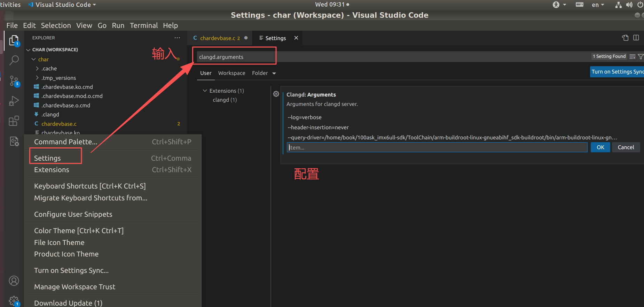Select clangd (1) in settings tree
Image resolution: width=644 pixels, height=307 pixels.
pyautogui.click(x=225, y=100)
